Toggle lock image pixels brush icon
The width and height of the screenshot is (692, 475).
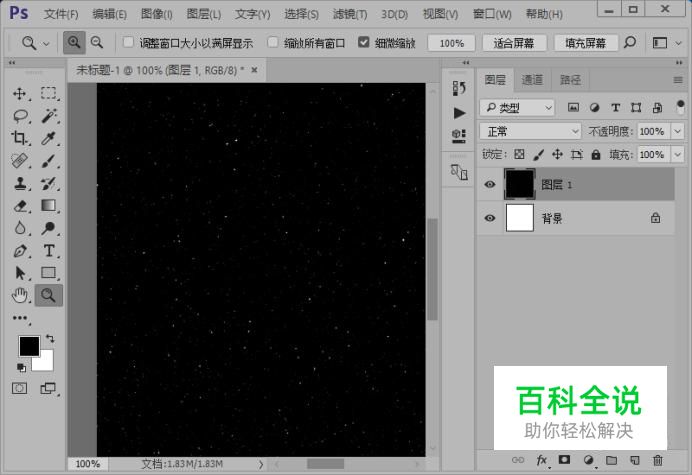[x=538, y=155]
